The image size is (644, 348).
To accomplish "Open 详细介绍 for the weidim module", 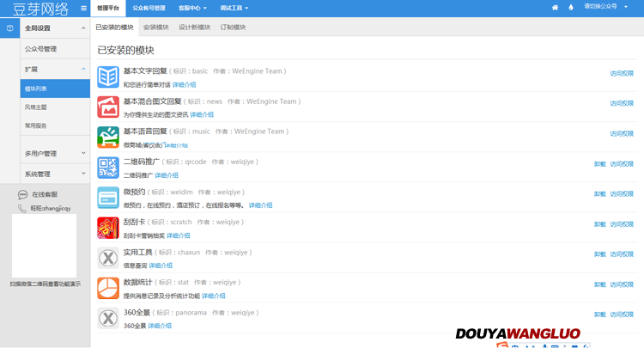I will click(260, 205).
